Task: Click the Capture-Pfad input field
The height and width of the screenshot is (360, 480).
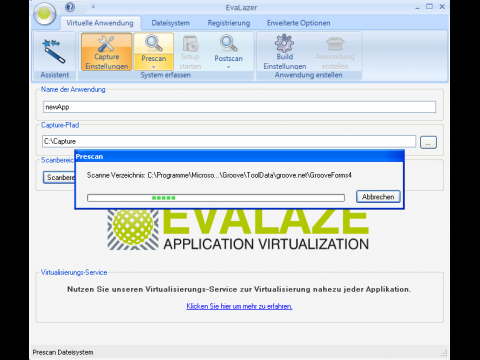Action: click(x=229, y=141)
